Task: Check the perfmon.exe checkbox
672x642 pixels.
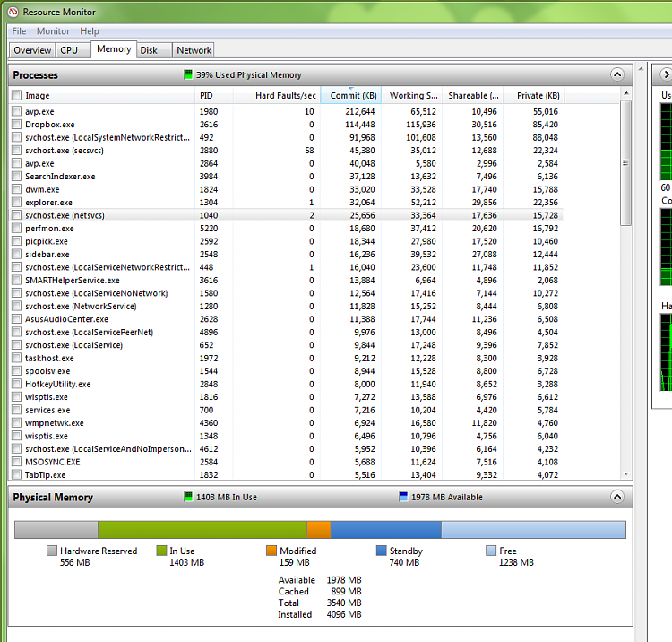Action: pos(16,228)
